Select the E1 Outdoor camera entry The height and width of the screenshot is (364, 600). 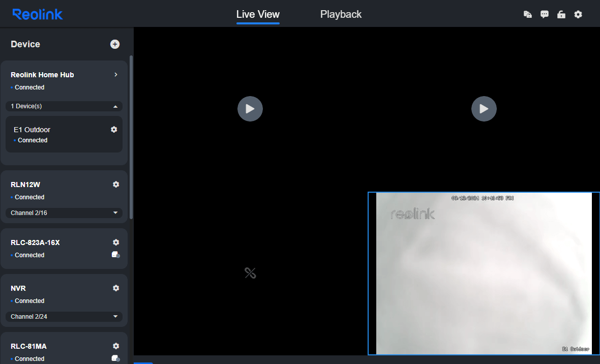(x=64, y=134)
